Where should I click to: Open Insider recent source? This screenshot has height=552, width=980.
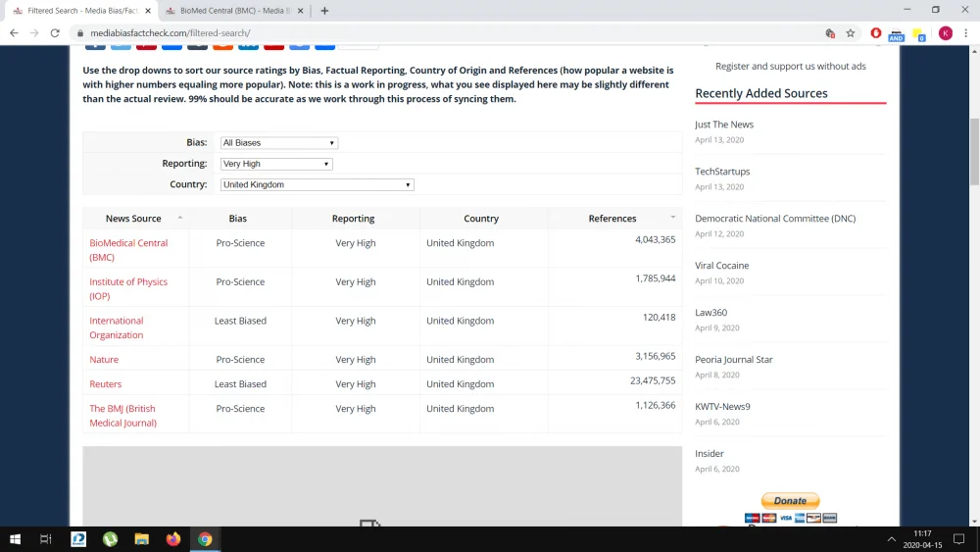(710, 453)
